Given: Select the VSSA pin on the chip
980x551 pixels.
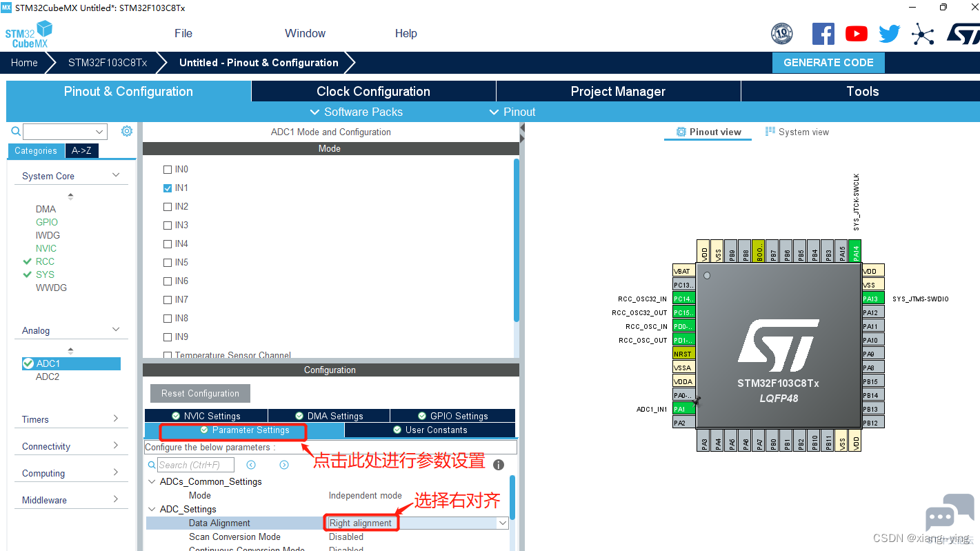Looking at the screenshot, I should [683, 368].
